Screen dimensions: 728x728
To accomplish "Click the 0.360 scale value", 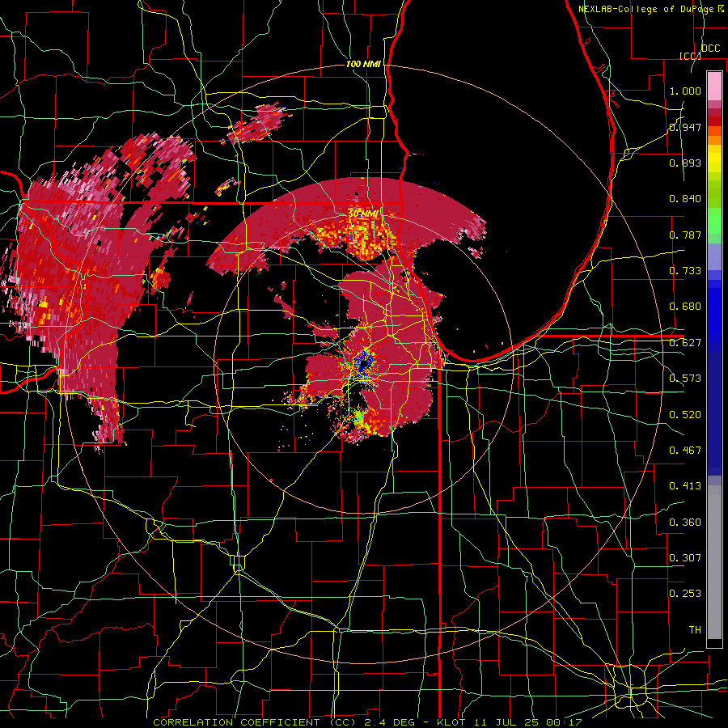I will point(685,523).
